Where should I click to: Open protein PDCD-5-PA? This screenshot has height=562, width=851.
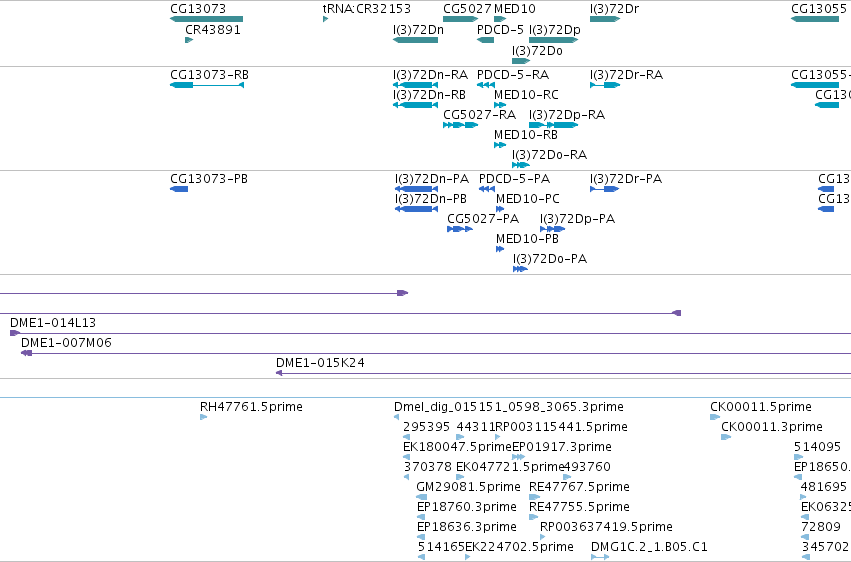487,189
